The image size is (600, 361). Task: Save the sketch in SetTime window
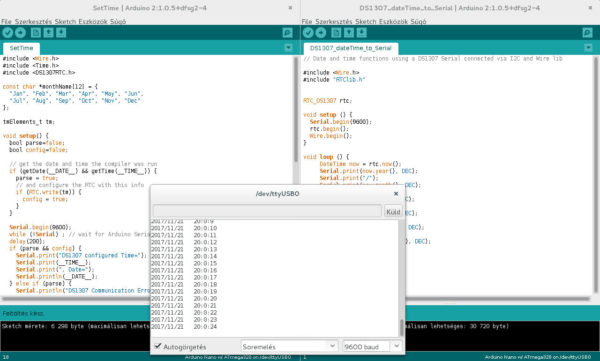pyautogui.click(x=61, y=33)
